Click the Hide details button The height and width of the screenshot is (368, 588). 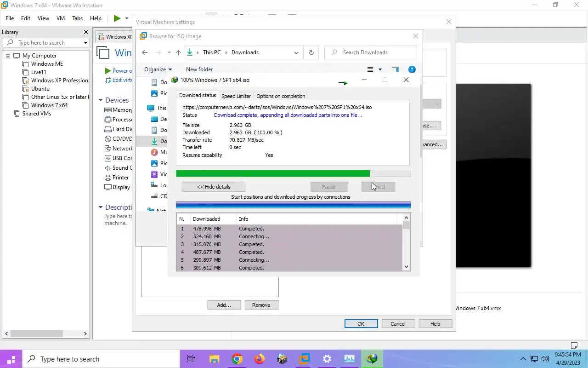pos(214,187)
